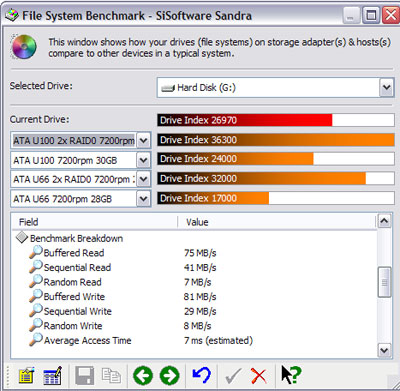Click the Benchmark Breakdown diamond icon
This screenshot has height=391, width=400.
pyautogui.click(x=22, y=238)
